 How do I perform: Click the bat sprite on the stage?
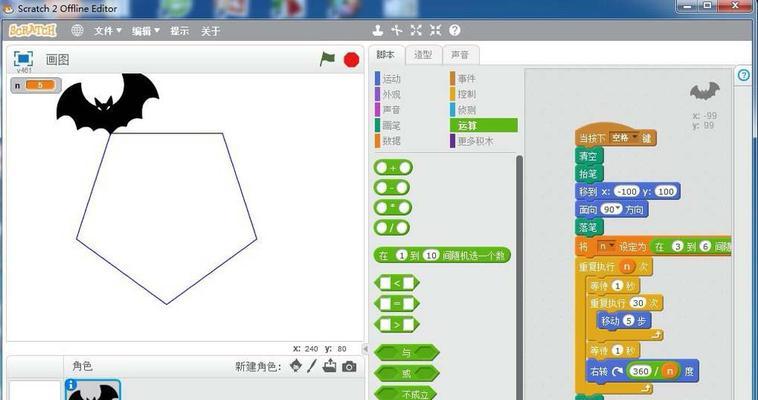[x=107, y=103]
